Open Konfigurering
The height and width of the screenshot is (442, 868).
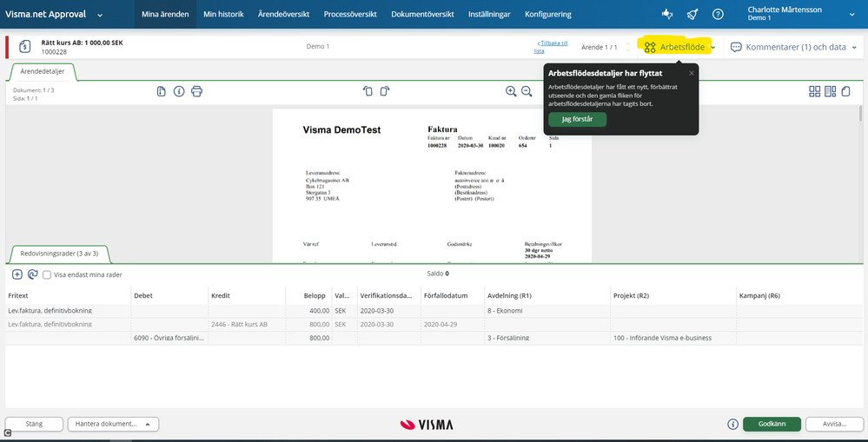[x=548, y=15]
